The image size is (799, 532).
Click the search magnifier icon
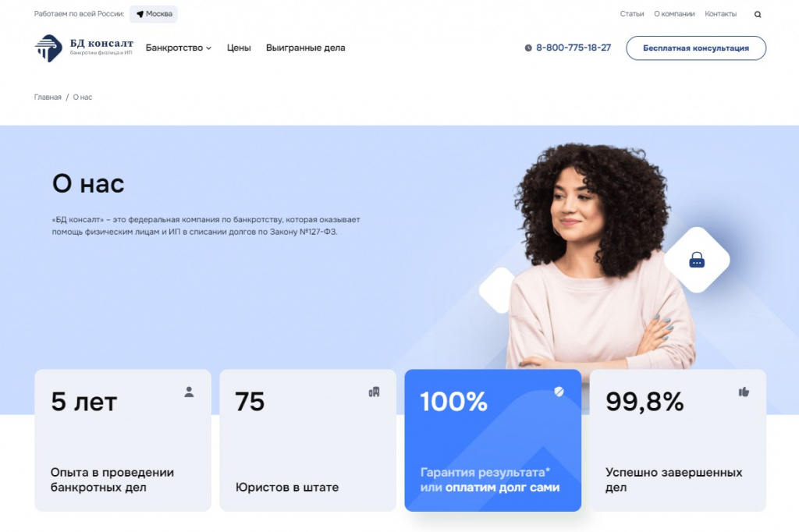pos(758,14)
